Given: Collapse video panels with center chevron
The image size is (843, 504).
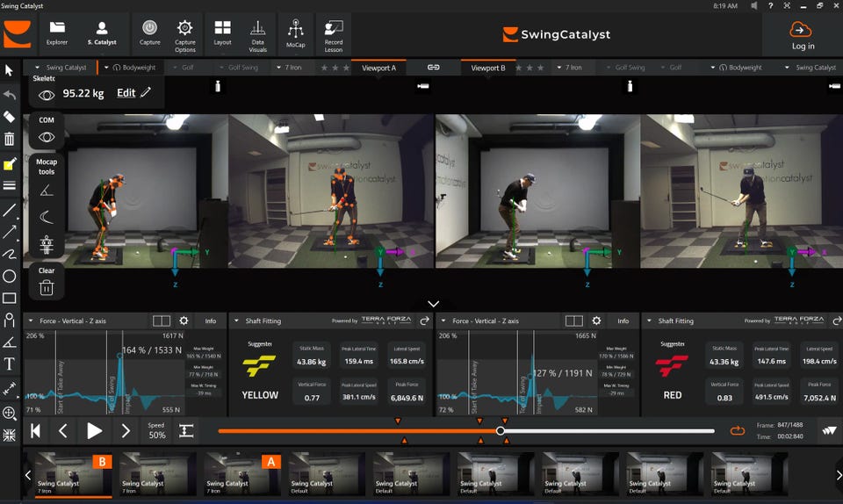Looking at the screenshot, I should (x=433, y=304).
